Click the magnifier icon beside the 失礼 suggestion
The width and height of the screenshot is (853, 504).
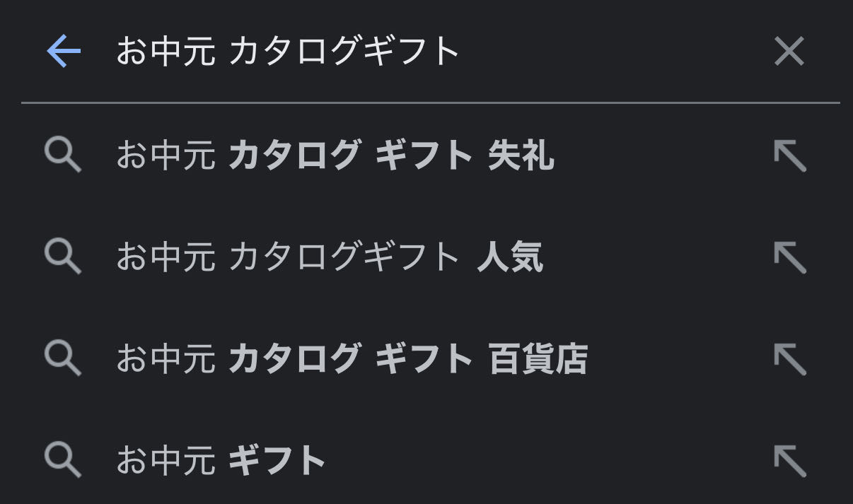coord(63,156)
